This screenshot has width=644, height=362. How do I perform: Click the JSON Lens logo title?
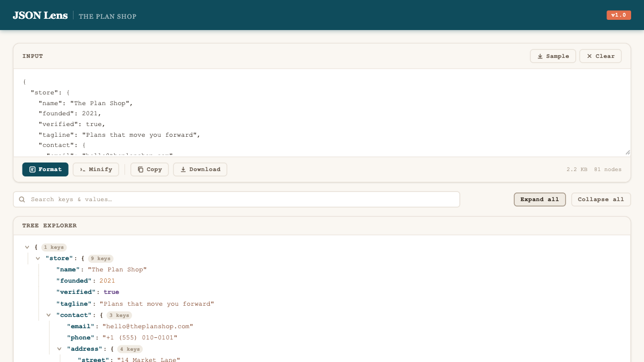click(40, 16)
